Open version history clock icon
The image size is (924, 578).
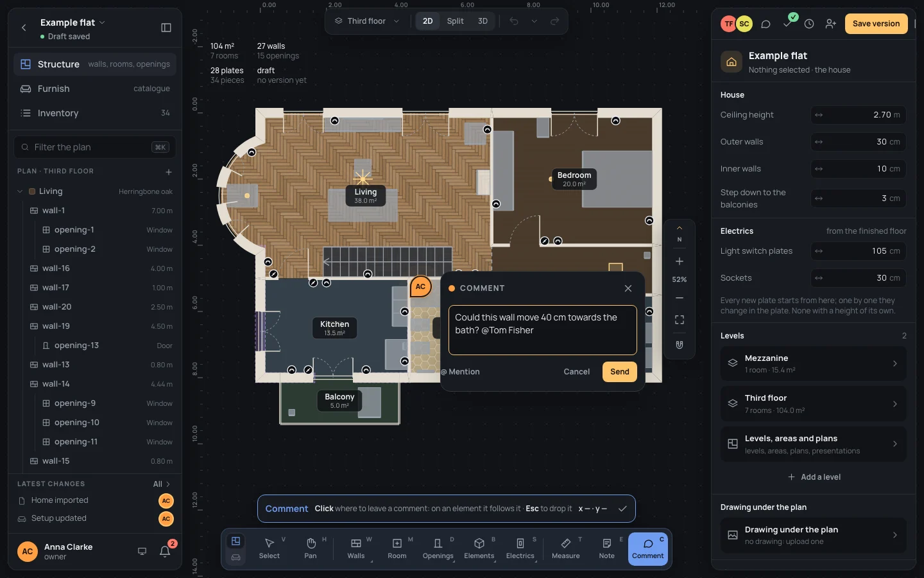809,24
